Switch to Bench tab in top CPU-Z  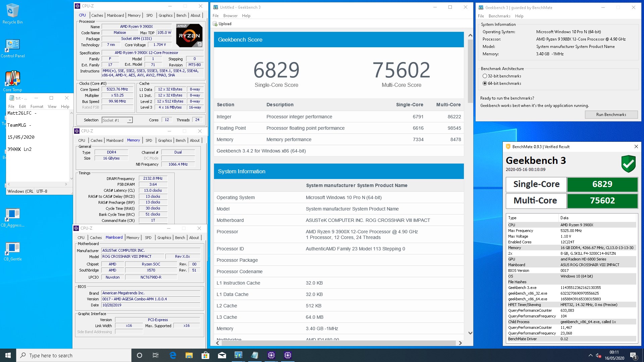181,15
